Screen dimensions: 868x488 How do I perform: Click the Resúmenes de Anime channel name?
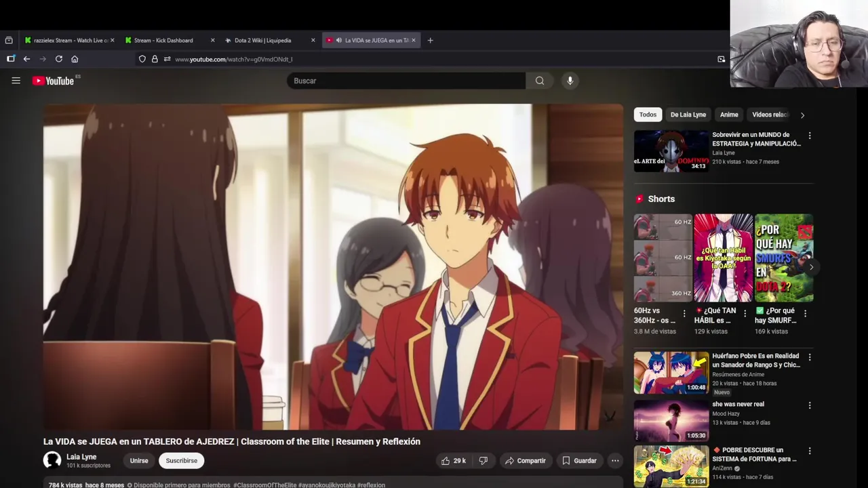[738, 375]
